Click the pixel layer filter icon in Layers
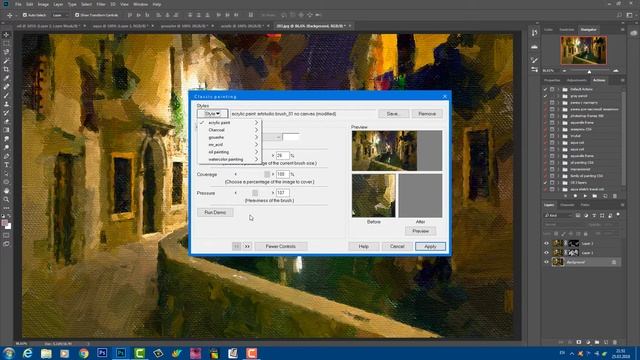 click(x=578, y=215)
